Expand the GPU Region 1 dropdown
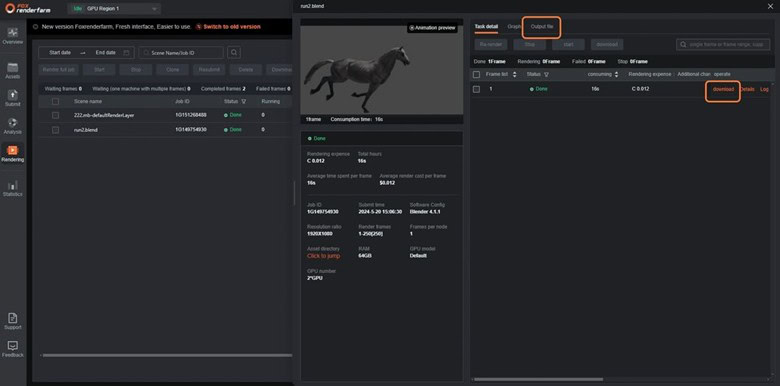The width and height of the screenshot is (780, 386). tap(114, 9)
